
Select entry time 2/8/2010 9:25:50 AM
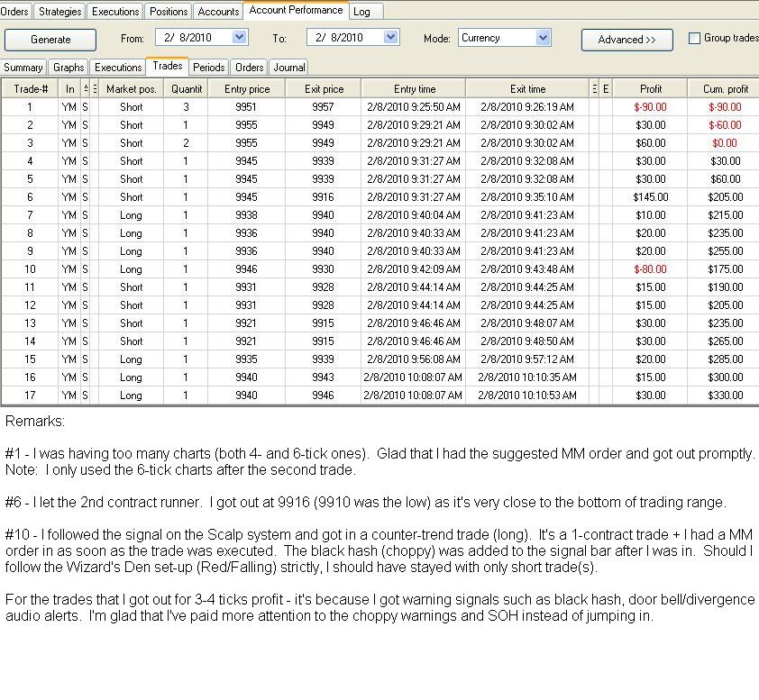pos(414,107)
